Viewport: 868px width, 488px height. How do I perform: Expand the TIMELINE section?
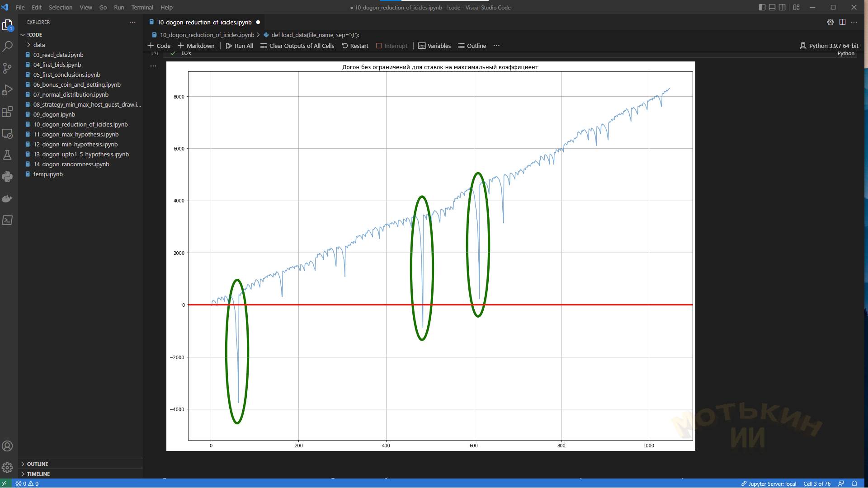[38, 474]
